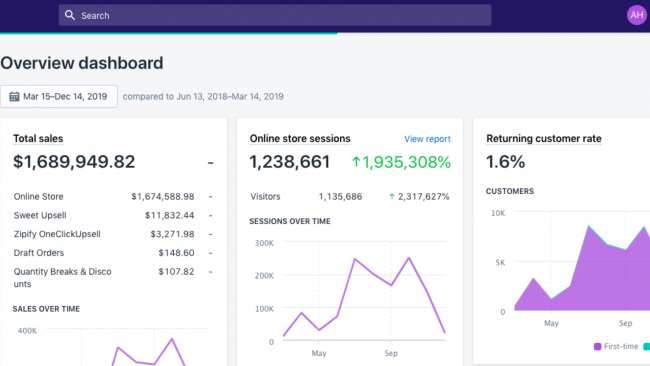The width and height of the screenshot is (650, 366).
Task: Click the calendar icon in date button
Action: point(14,97)
